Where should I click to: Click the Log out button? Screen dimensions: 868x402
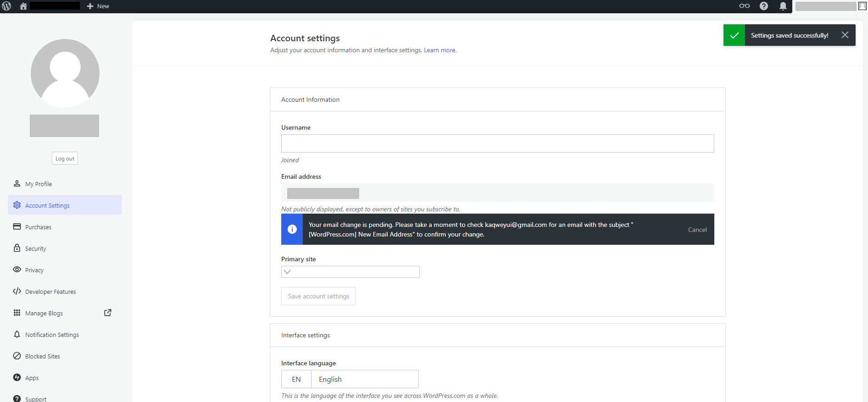[x=65, y=158]
